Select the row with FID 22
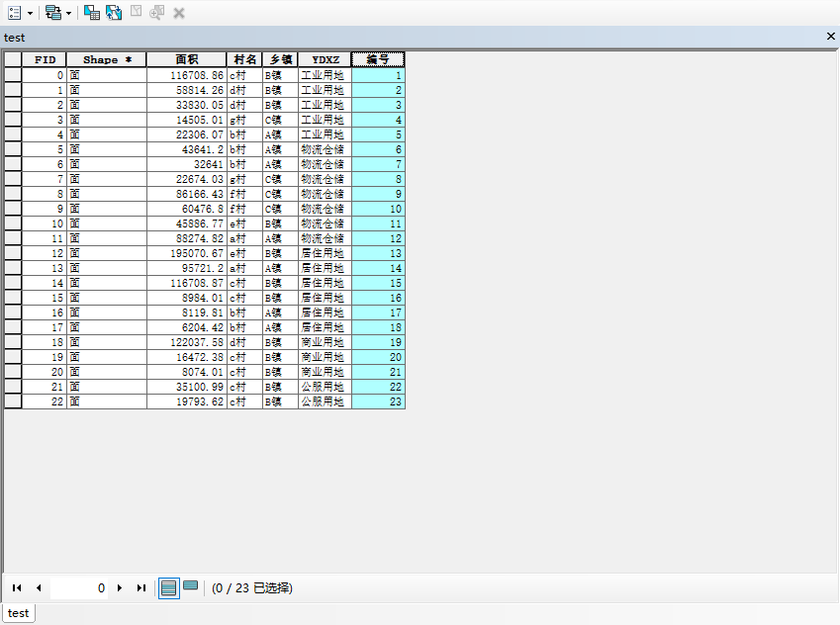 click(x=12, y=402)
